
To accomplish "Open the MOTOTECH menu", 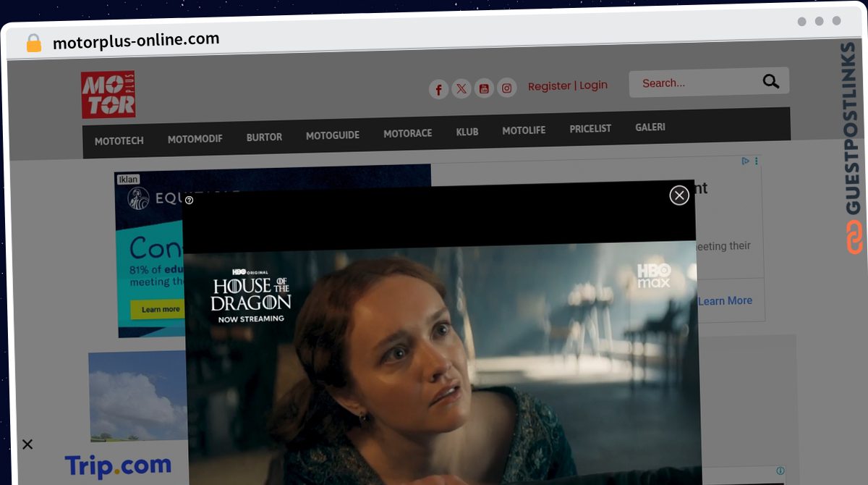I will 119,141.
